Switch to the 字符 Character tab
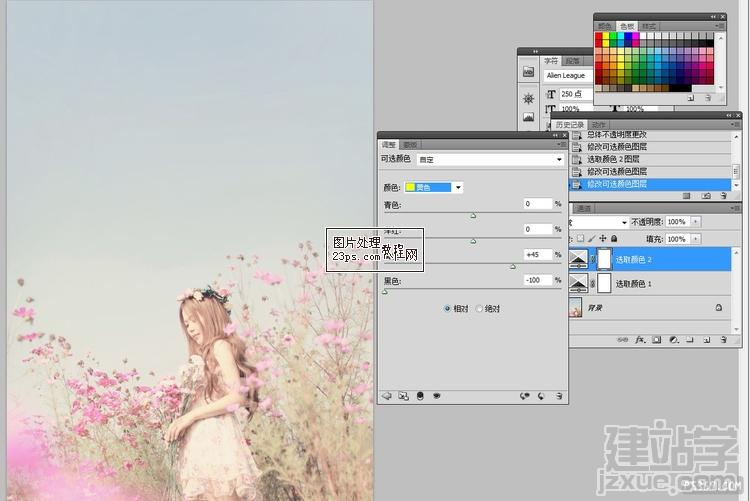 pyautogui.click(x=551, y=61)
